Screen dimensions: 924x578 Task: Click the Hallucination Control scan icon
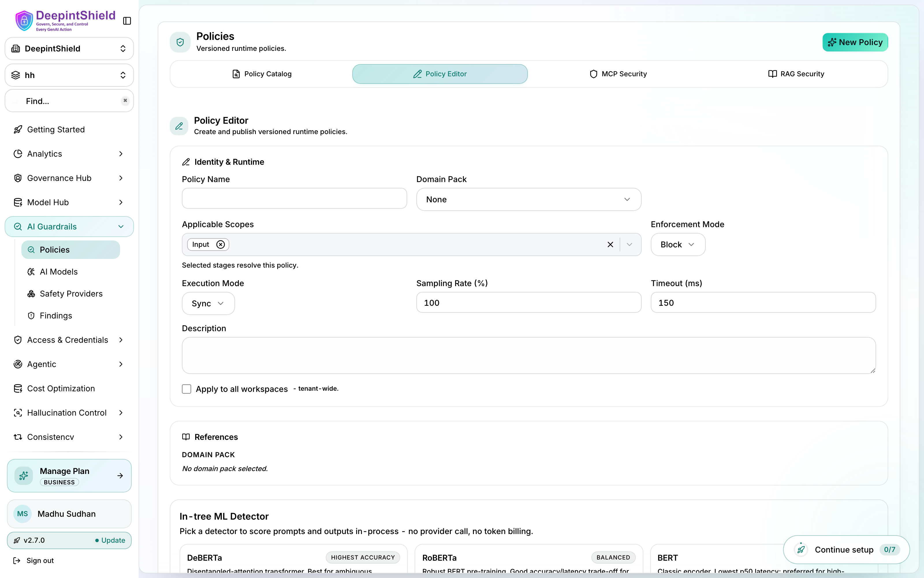[x=18, y=413]
